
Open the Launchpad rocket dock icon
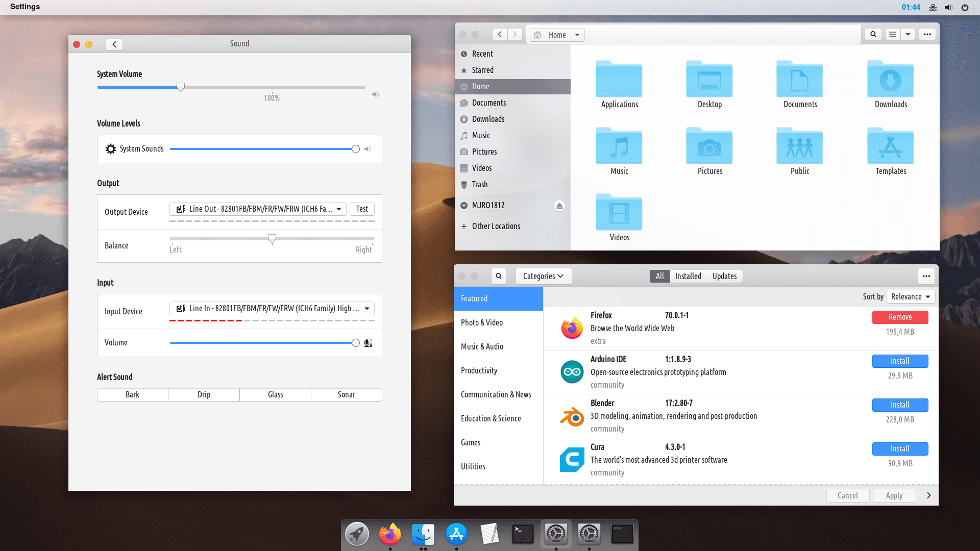point(357,534)
